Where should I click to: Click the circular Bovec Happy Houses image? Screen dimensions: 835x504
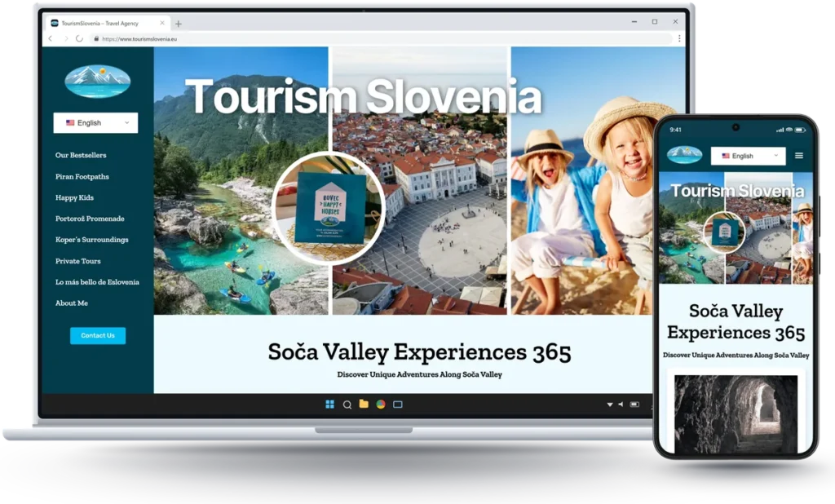328,208
